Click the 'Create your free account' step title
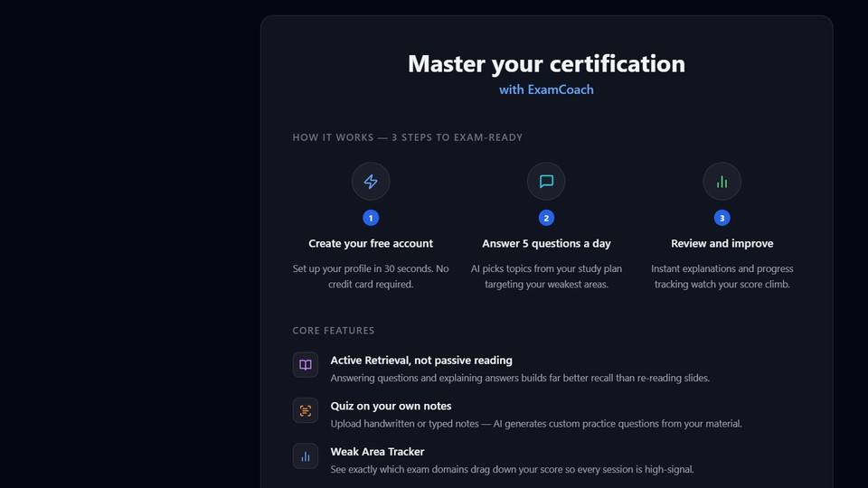 tap(371, 244)
